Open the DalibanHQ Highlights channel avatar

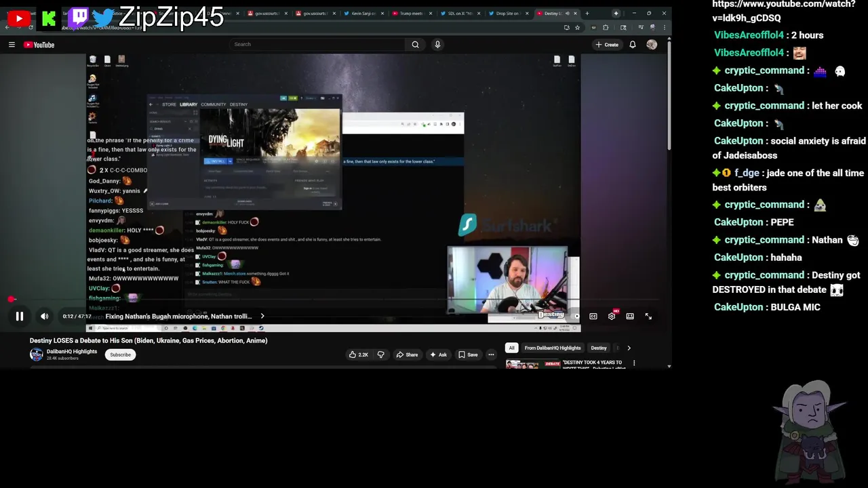[36, 354]
